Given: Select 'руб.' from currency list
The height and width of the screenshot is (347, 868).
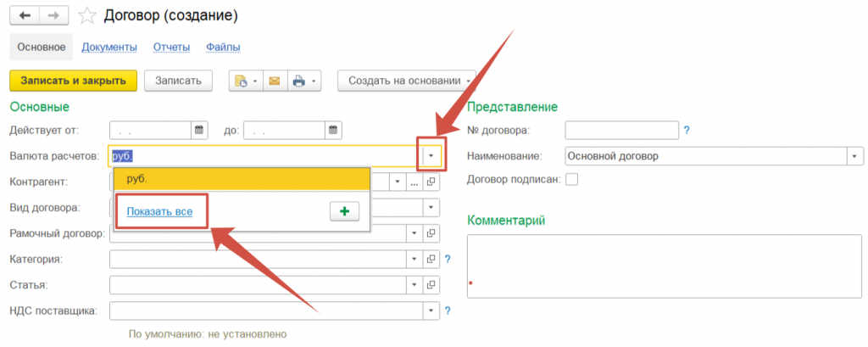Looking at the screenshot, I should [242, 179].
